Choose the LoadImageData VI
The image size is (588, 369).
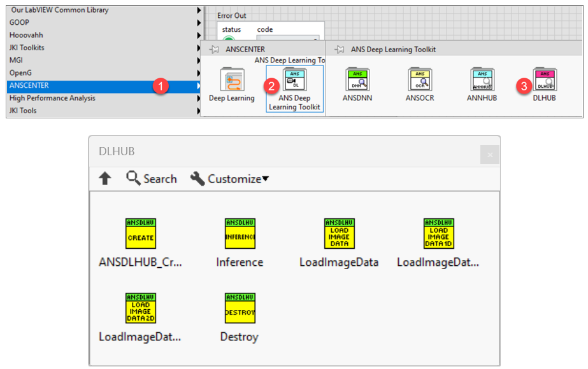(x=339, y=233)
